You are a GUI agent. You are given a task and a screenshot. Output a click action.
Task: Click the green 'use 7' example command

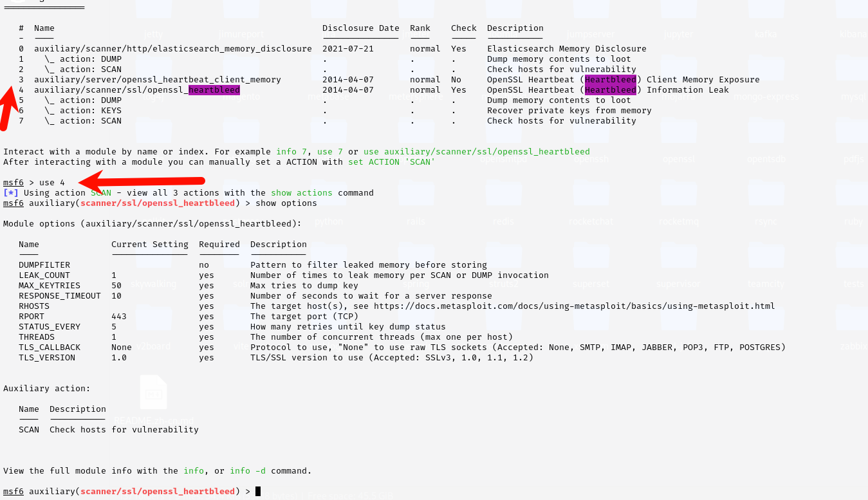click(330, 152)
